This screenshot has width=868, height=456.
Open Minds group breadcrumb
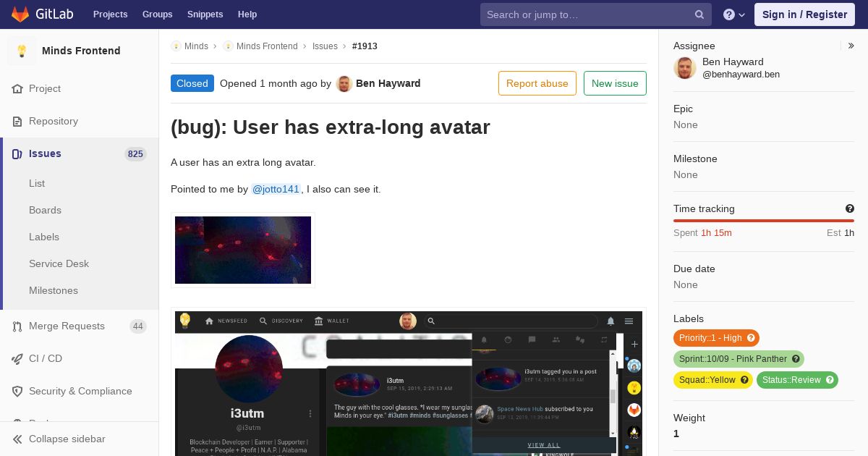[x=196, y=46]
